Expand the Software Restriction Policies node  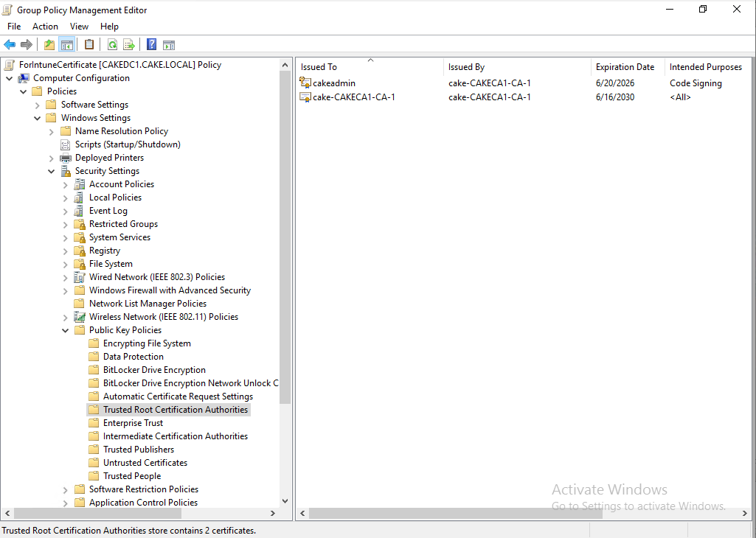click(65, 490)
